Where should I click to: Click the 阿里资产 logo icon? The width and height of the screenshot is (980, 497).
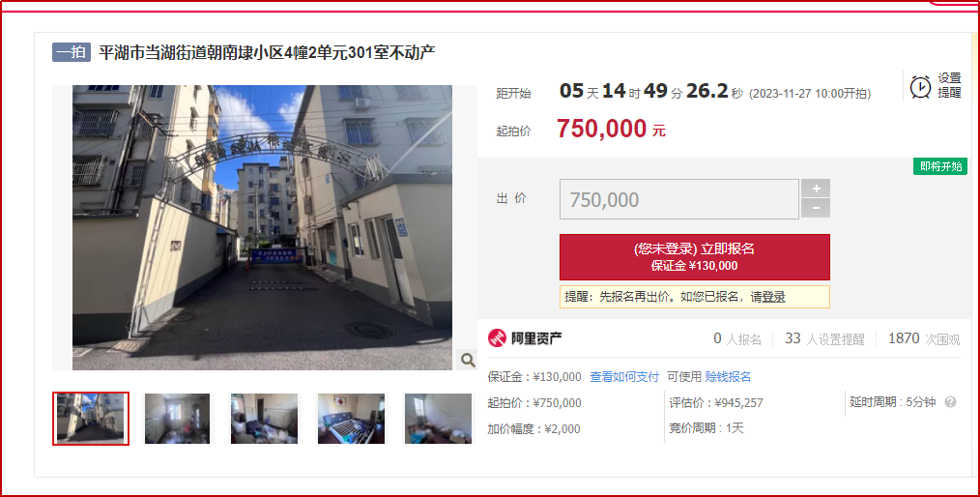497,338
